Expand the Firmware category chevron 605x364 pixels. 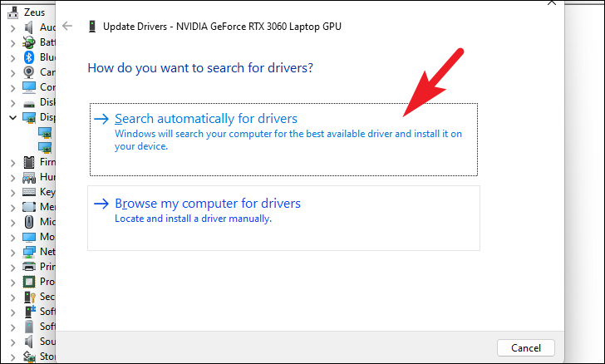point(12,163)
